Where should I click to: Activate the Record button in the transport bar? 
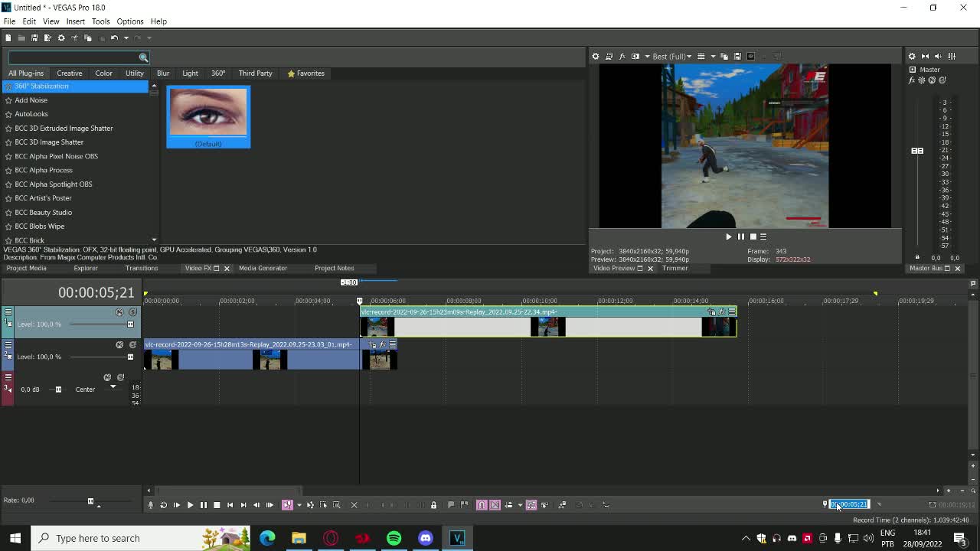click(152, 505)
